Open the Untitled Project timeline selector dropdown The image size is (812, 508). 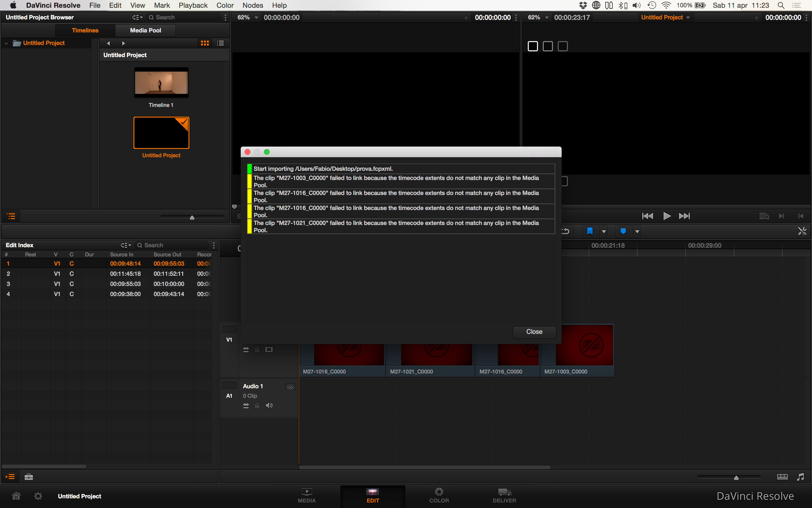point(665,17)
